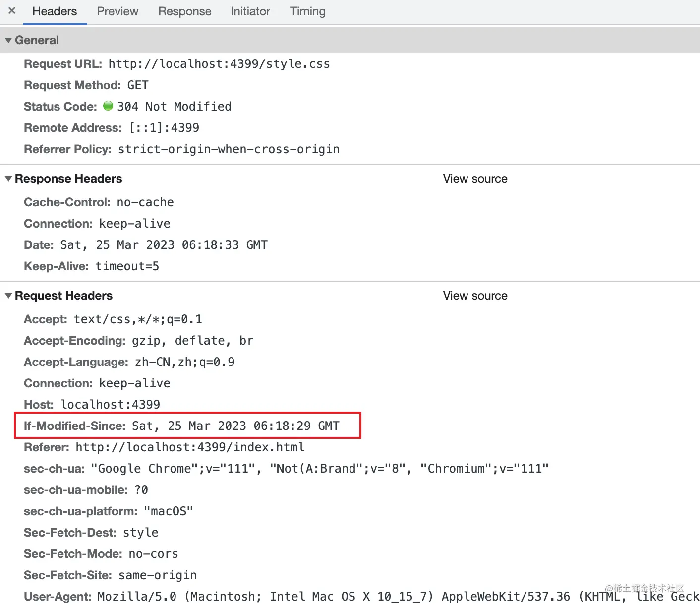
Task: Click the Sec-Fetch-Mode value no-cors
Action: coord(153,554)
